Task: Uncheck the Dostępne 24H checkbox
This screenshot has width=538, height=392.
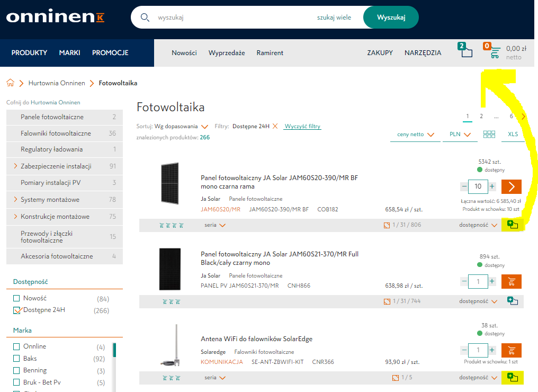Action: point(16,310)
